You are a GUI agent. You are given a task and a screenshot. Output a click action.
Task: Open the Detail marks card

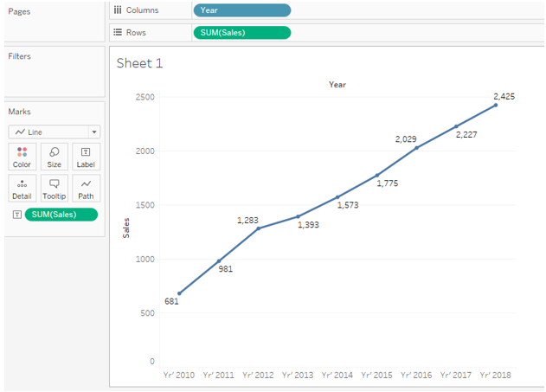coord(22,189)
